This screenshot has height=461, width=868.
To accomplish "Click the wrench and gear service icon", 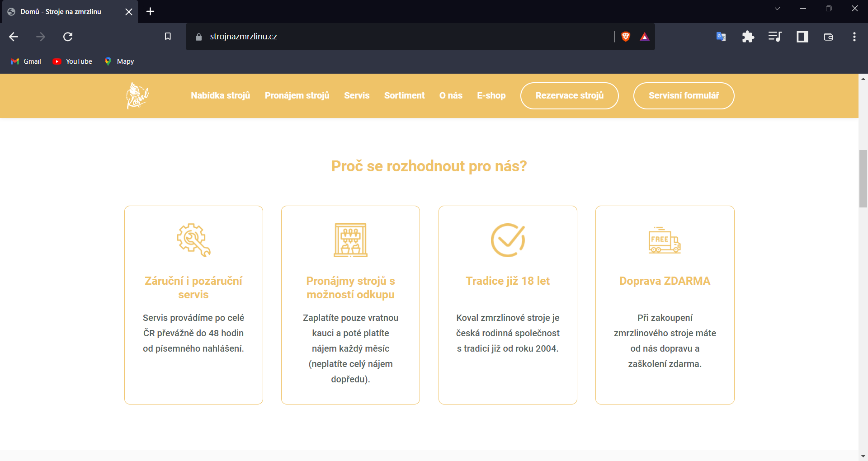I will coord(193,240).
